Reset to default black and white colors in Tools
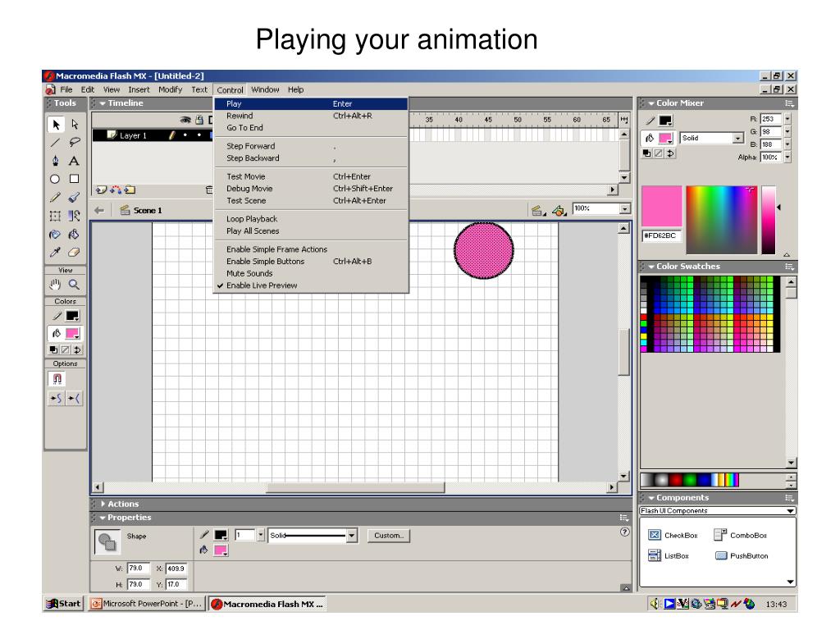Screen dimensions: 840x630 click(53, 349)
